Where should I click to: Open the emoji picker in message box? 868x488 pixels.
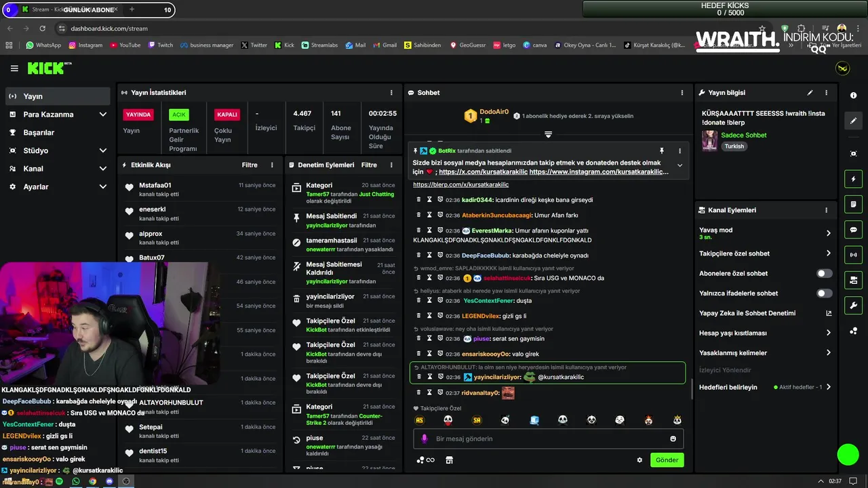[673, 439]
